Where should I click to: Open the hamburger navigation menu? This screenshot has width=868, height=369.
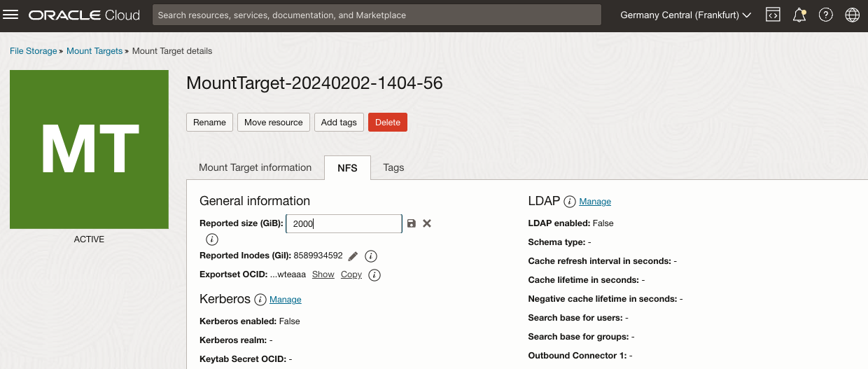tap(11, 15)
